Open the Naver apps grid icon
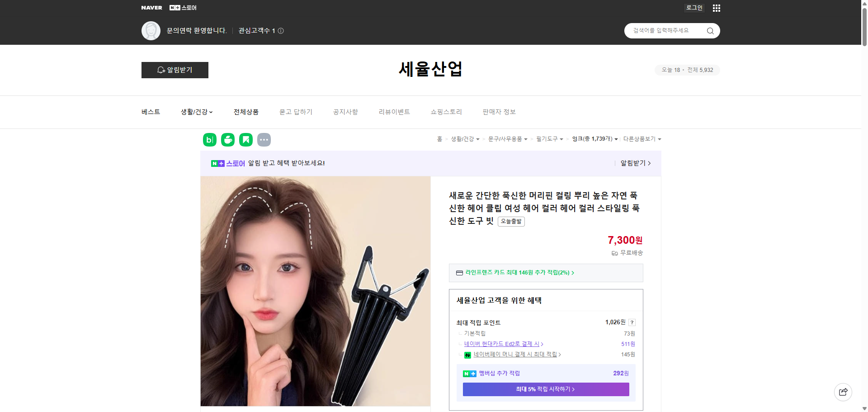868x412 pixels. [x=716, y=8]
